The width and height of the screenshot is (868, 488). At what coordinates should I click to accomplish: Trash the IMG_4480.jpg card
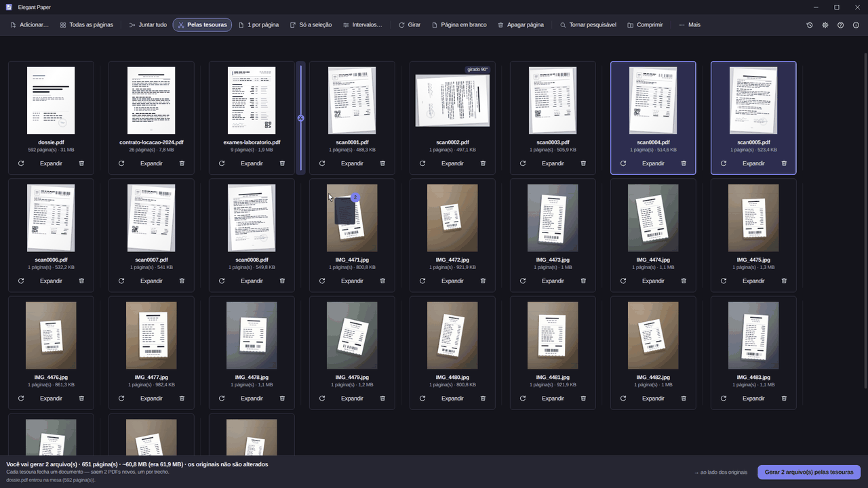[483, 399]
